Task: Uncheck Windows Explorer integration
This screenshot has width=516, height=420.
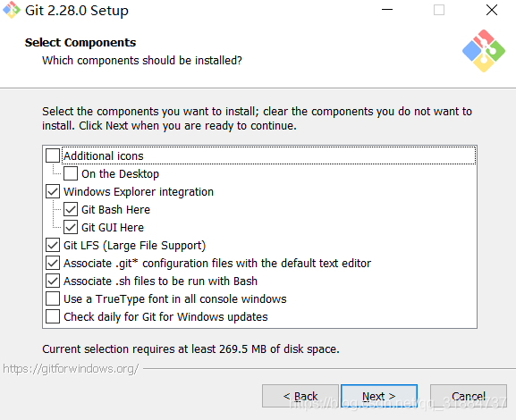Action: coord(53,191)
